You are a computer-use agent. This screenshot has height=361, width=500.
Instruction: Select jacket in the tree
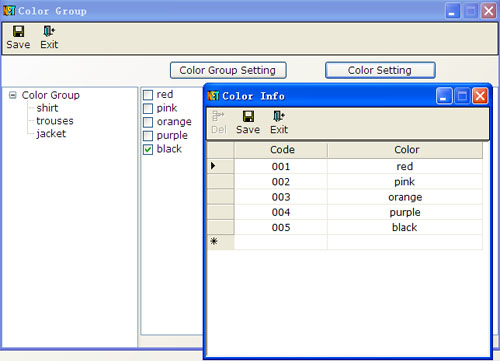[51, 133]
